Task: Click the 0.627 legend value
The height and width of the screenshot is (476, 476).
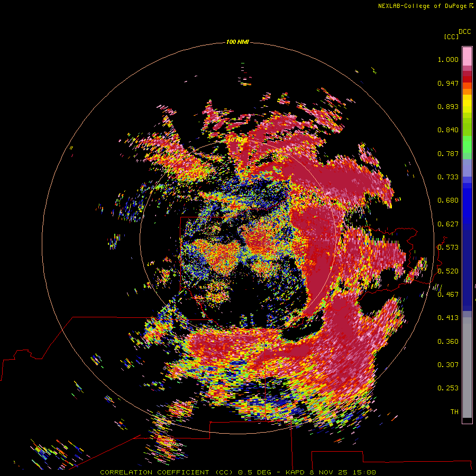Action: click(448, 224)
